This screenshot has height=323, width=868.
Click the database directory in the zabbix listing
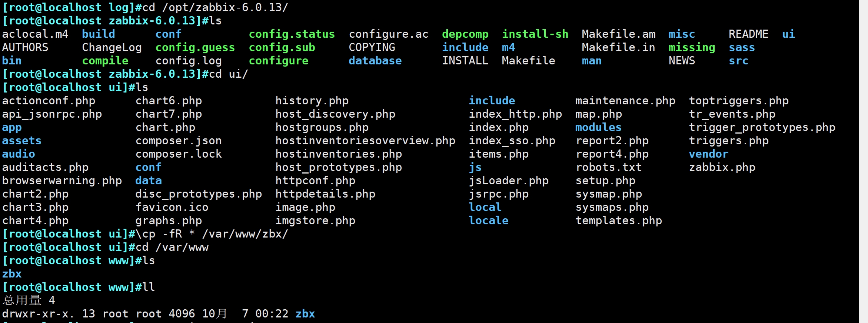[375, 61]
